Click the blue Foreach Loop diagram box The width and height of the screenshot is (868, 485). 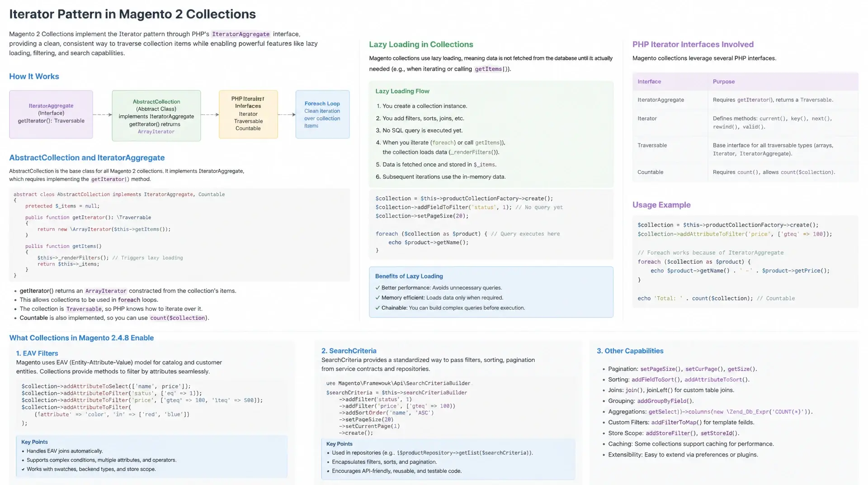coord(322,114)
